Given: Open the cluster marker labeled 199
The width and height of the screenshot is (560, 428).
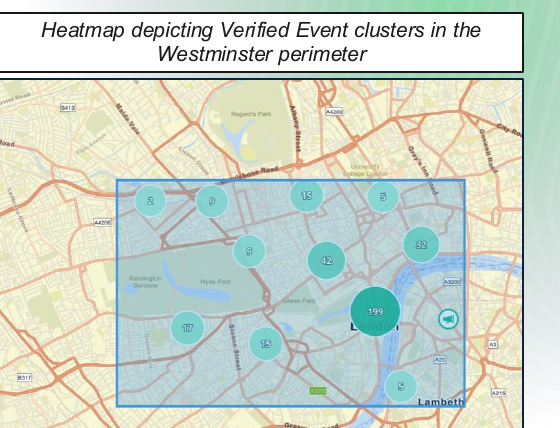Looking at the screenshot, I should (x=375, y=312).
